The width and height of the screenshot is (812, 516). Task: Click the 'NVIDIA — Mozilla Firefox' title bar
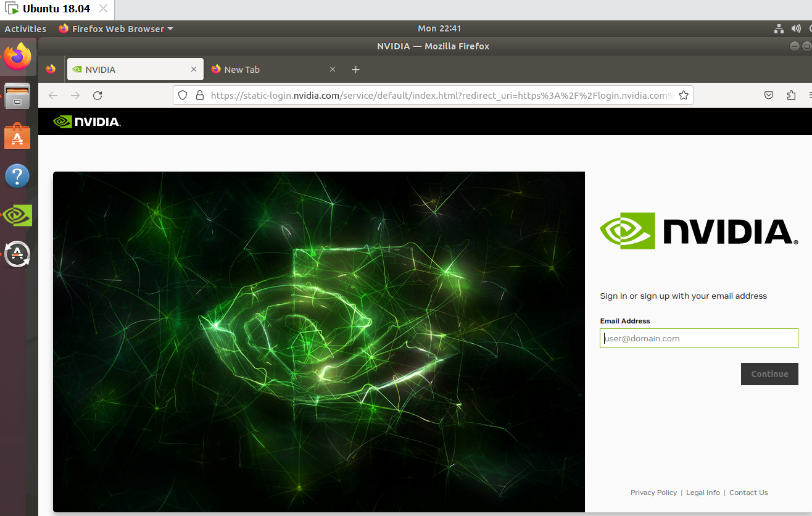tap(433, 46)
